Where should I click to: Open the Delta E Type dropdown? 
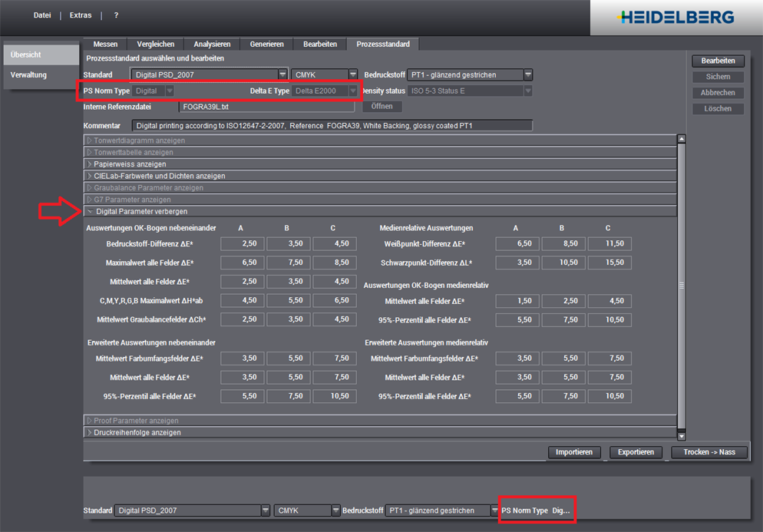pyautogui.click(x=324, y=91)
